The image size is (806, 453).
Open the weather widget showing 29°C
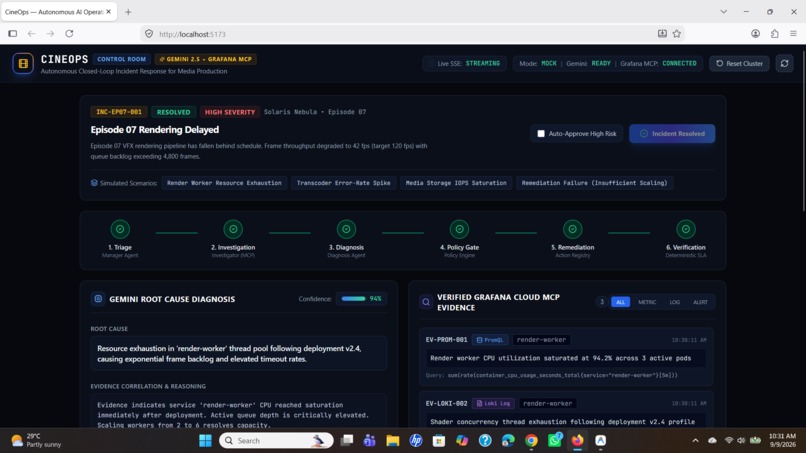pos(36,441)
